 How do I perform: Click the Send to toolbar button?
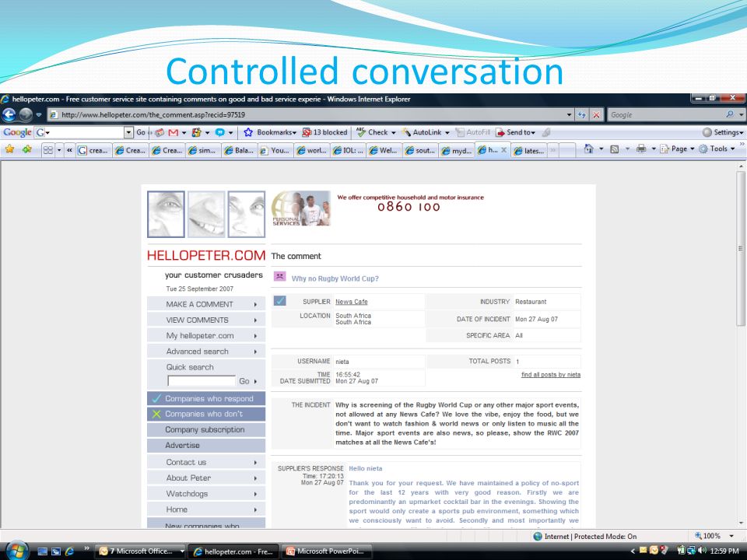pos(515,132)
